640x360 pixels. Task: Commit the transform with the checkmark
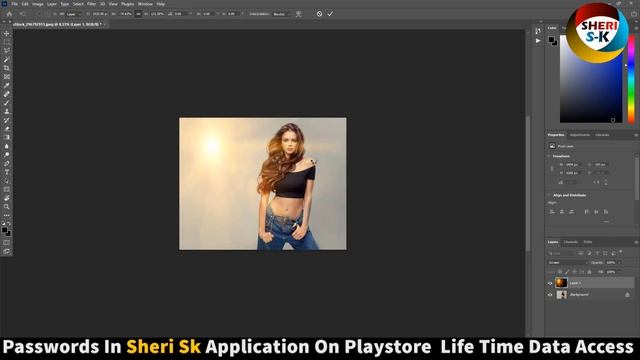[330, 14]
